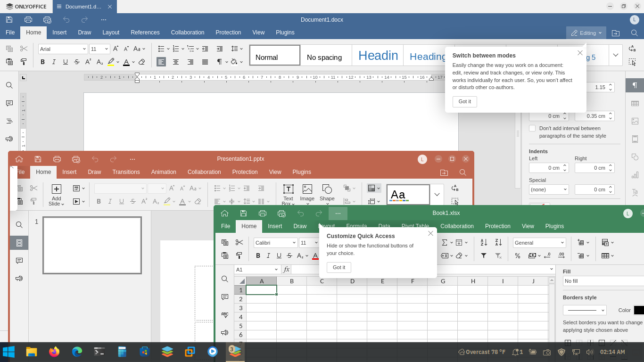This screenshot has width=644, height=362.
Task: Insert Text Box in Presentation1 ribbon
Action: click(x=288, y=195)
